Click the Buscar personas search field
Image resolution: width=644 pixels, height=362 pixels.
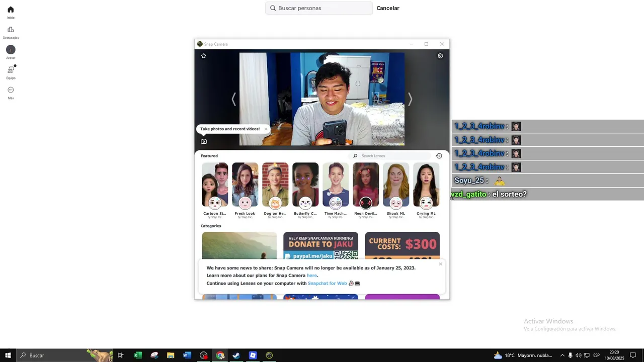pyautogui.click(x=319, y=8)
